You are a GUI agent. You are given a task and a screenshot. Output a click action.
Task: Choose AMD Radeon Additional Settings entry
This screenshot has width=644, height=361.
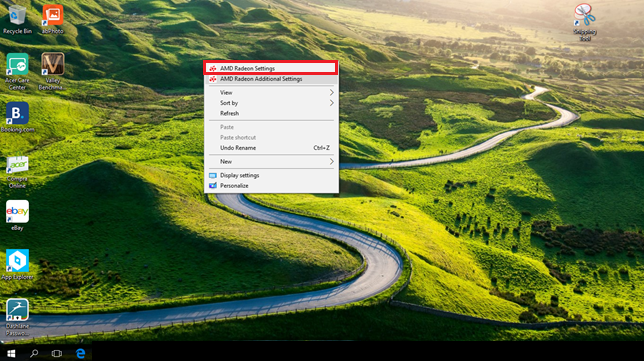271,79
